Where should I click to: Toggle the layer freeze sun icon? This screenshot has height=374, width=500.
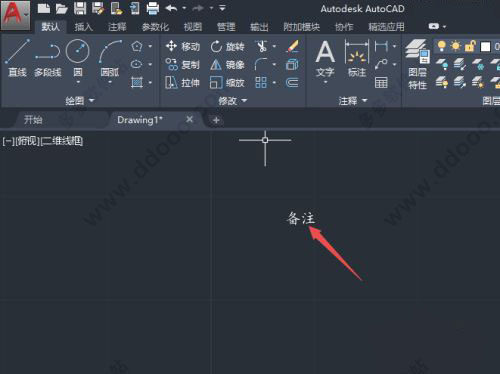pyautogui.click(x=455, y=46)
